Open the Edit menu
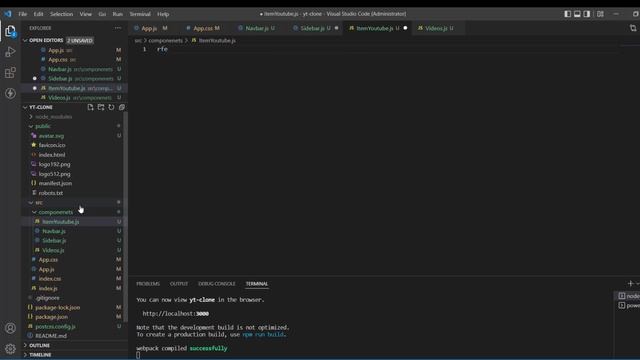This screenshot has width=640, height=360. 38,14
